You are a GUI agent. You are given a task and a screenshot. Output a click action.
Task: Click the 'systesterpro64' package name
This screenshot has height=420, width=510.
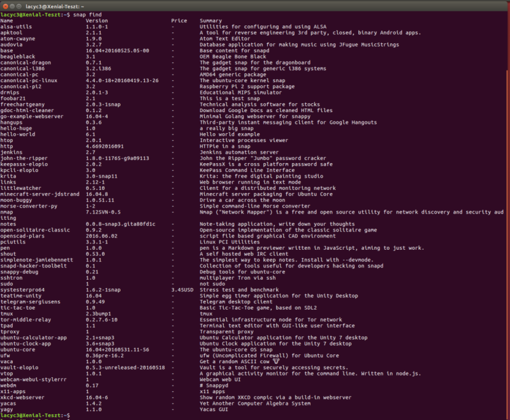(x=22, y=290)
